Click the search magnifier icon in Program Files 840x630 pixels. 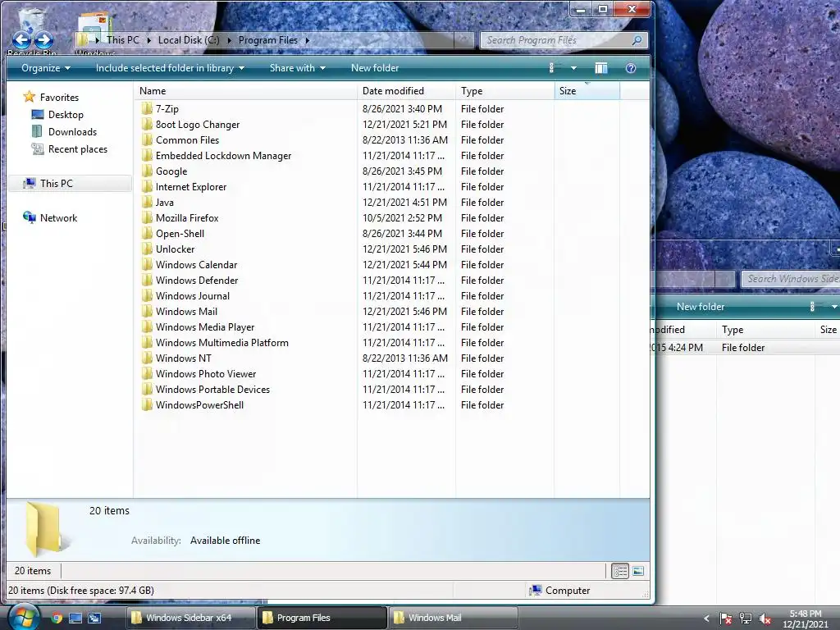pyautogui.click(x=637, y=40)
